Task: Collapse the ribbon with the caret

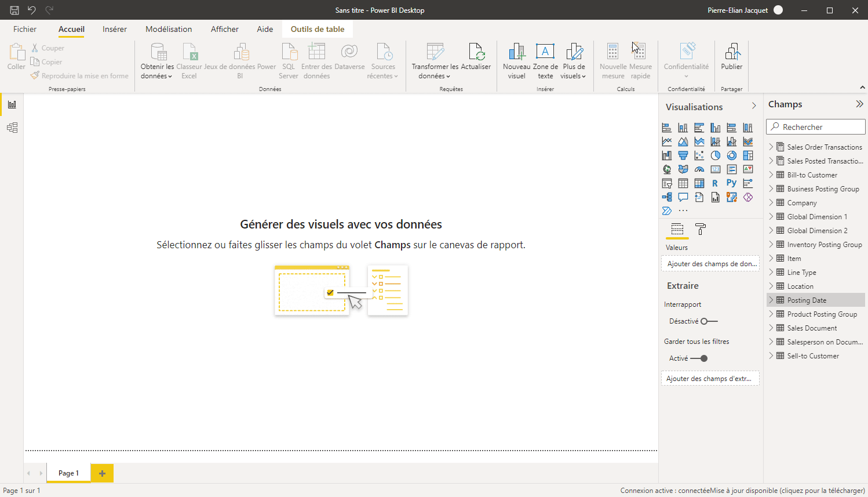Action: (x=862, y=88)
